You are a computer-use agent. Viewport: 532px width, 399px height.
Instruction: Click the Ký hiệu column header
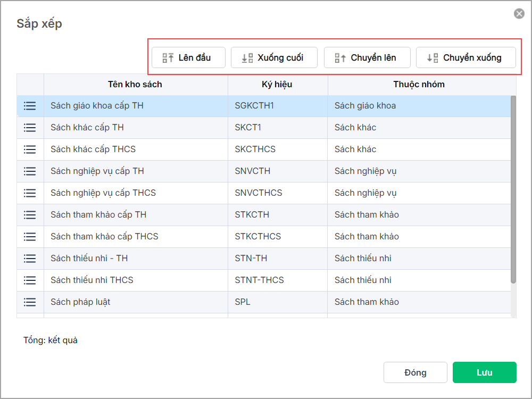coord(277,85)
